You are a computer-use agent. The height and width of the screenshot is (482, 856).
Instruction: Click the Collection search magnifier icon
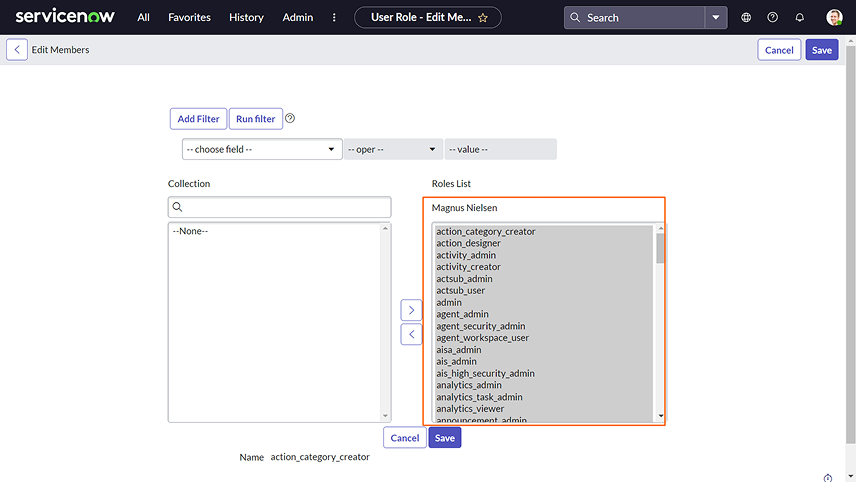pyautogui.click(x=177, y=207)
